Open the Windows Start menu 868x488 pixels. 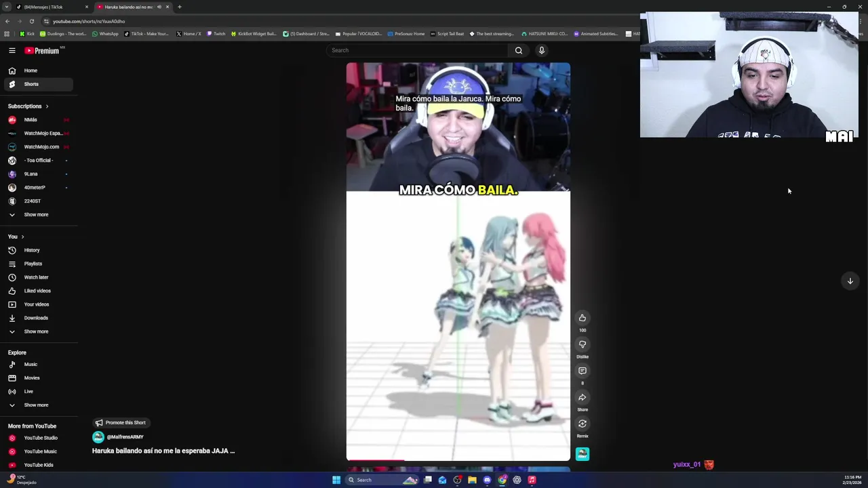[x=336, y=480]
